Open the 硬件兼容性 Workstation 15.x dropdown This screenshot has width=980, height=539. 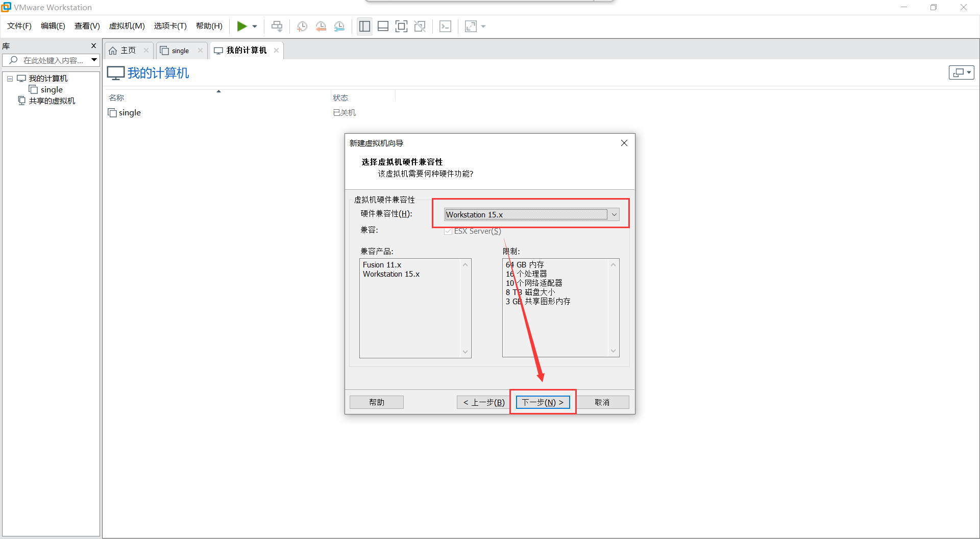(x=531, y=215)
